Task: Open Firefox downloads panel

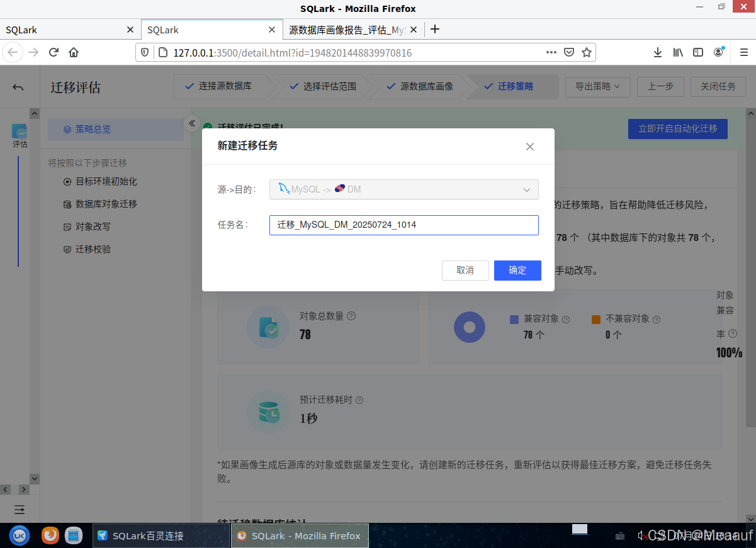Action: [658, 52]
